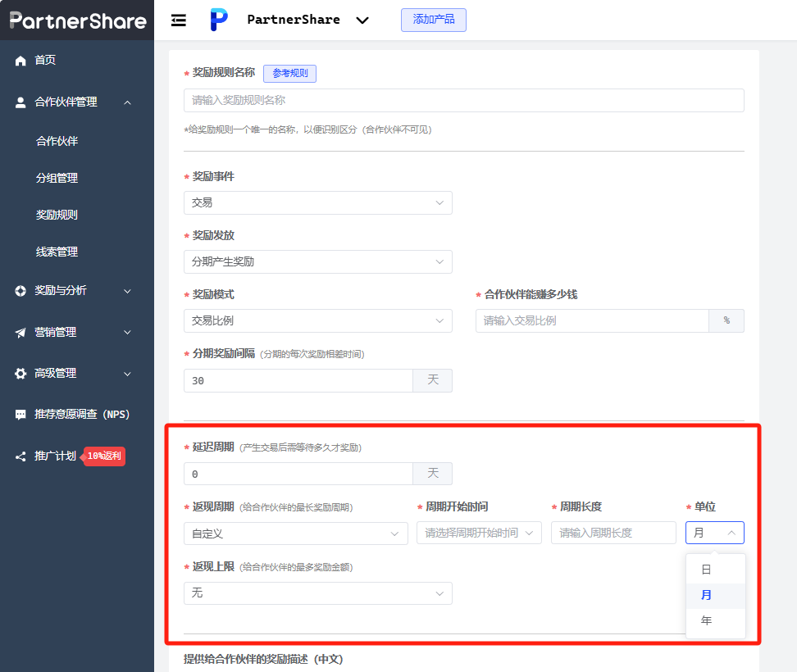Screen dimensions: 797x672
Task: Open the 参考规则 link
Action: click(289, 73)
